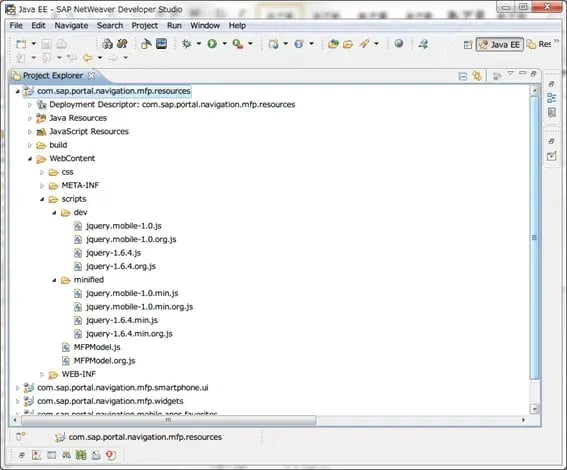Select jquery-1.6.4.min.org.js file
Screen dimensions: 567x470
click(129, 334)
